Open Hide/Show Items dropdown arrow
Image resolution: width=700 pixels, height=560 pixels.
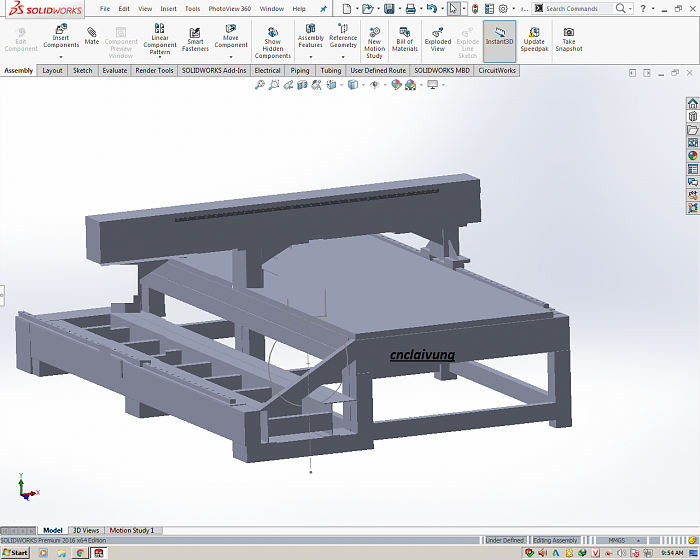(x=385, y=85)
